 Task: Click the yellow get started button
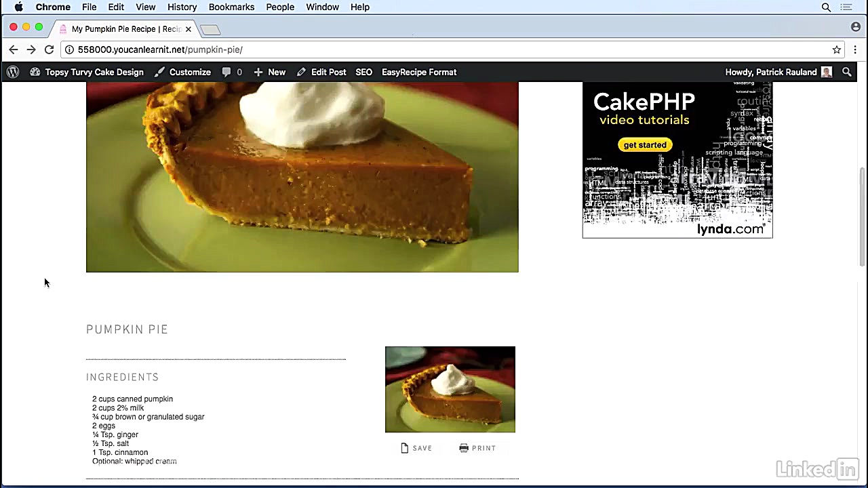645,145
